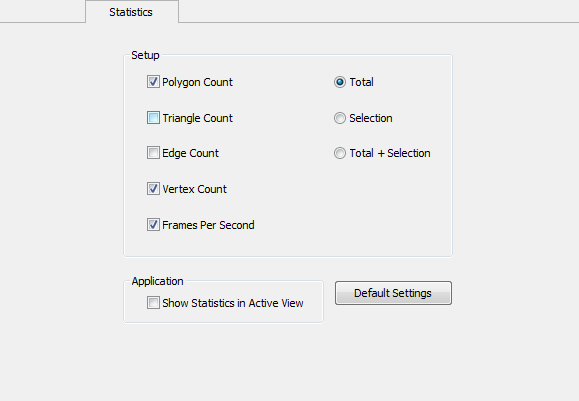Screen dimensions: 579x401
Task: Pick the Total + Selection radio option
Action: point(340,153)
